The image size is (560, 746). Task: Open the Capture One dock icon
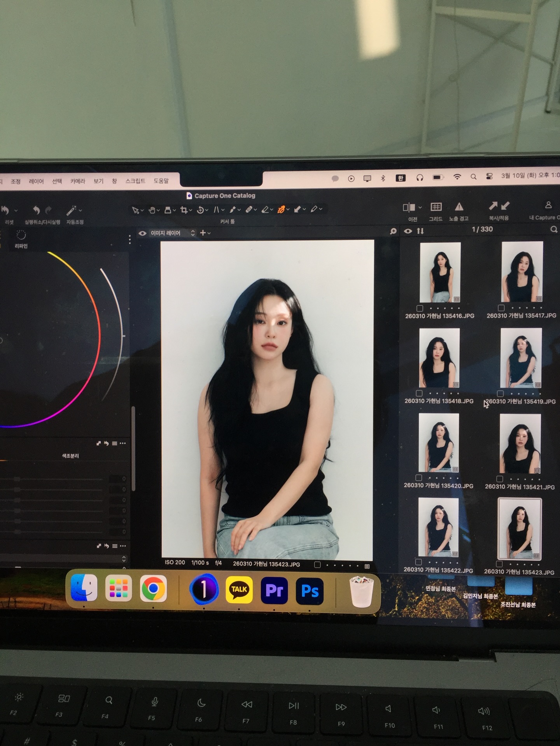[203, 589]
